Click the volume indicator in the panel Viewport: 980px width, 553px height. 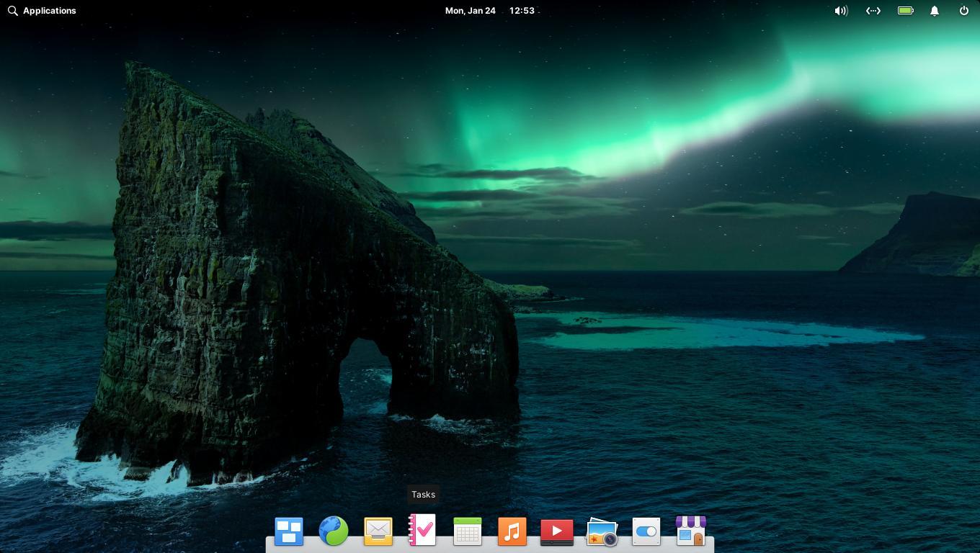[x=841, y=11]
